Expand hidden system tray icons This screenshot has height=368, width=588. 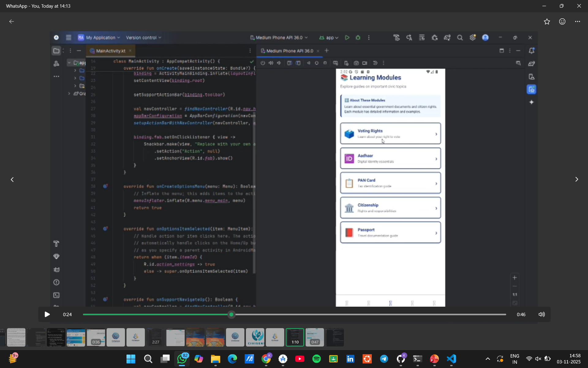488,359
